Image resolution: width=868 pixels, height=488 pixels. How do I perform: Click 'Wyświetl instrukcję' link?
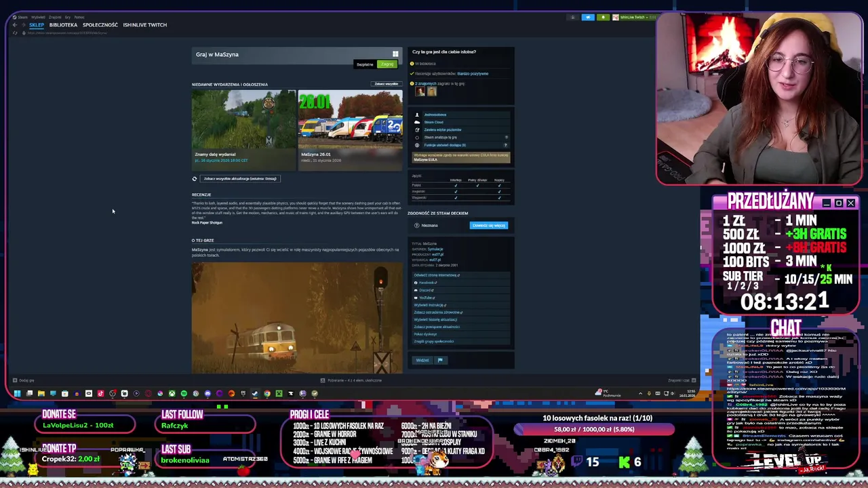coord(431,305)
